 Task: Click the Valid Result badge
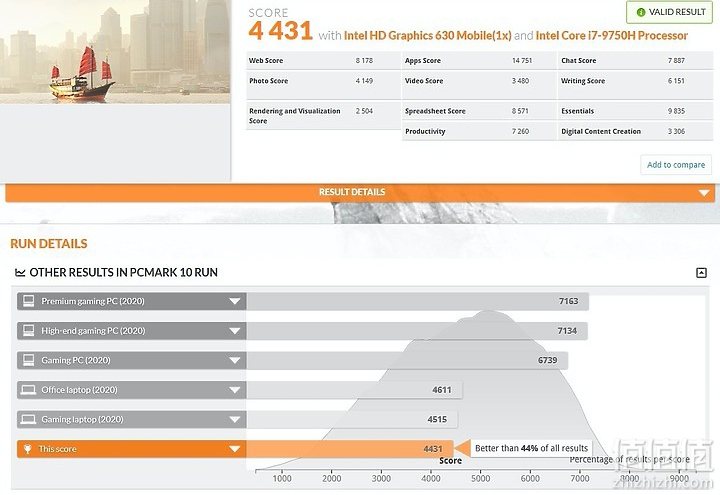(x=671, y=12)
